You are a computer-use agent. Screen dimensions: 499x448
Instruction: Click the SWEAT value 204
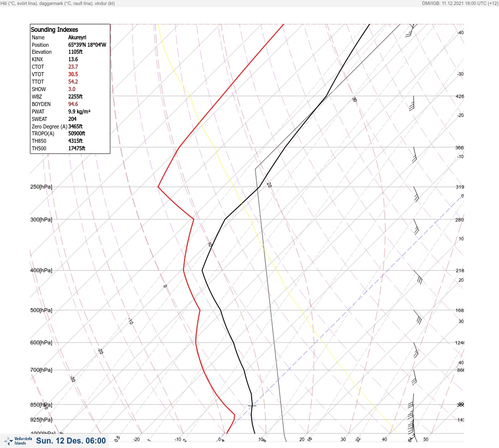coord(73,119)
